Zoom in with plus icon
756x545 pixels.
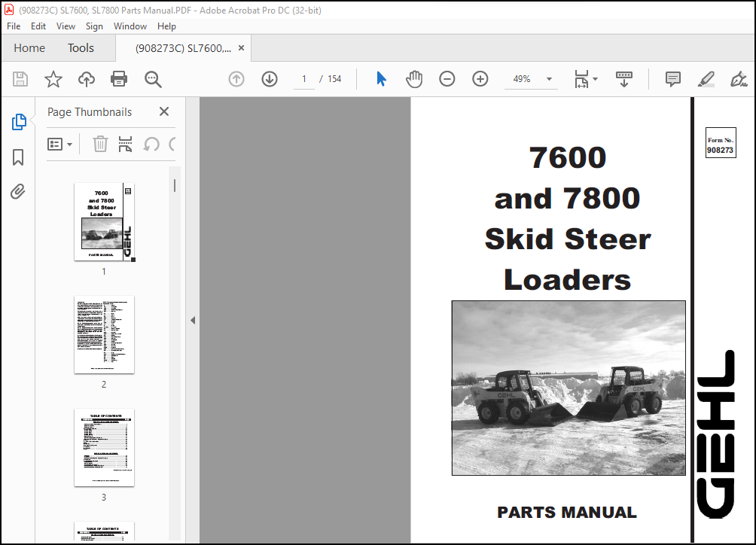480,79
